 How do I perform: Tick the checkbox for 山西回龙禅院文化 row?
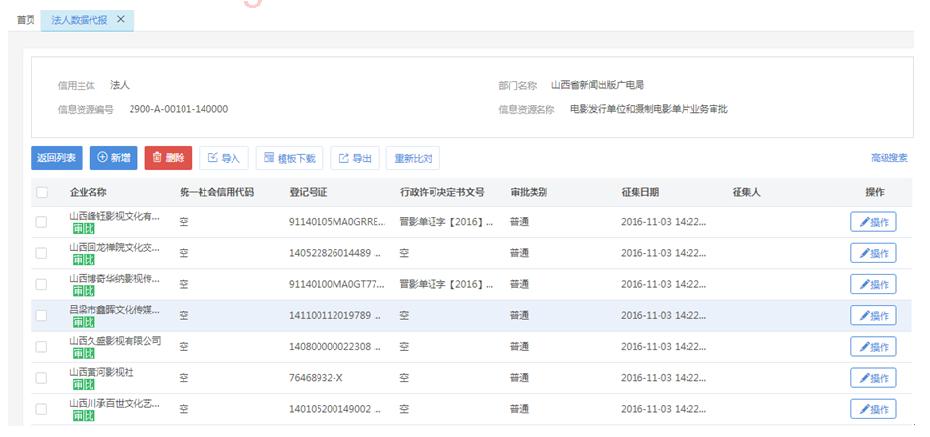coord(41,253)
